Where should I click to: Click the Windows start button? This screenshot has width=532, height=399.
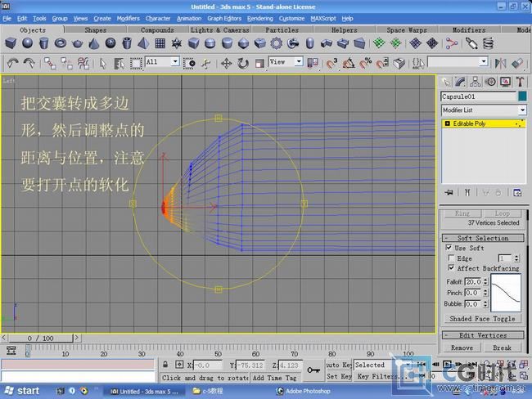22,391
